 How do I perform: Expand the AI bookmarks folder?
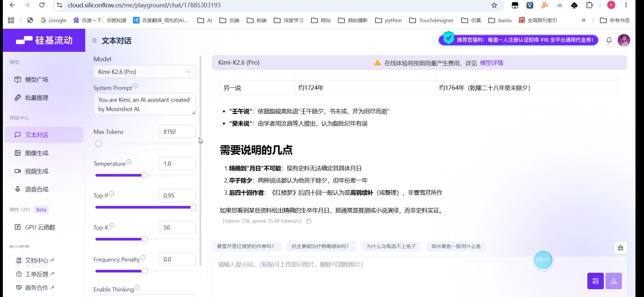(x=205, y=20)
